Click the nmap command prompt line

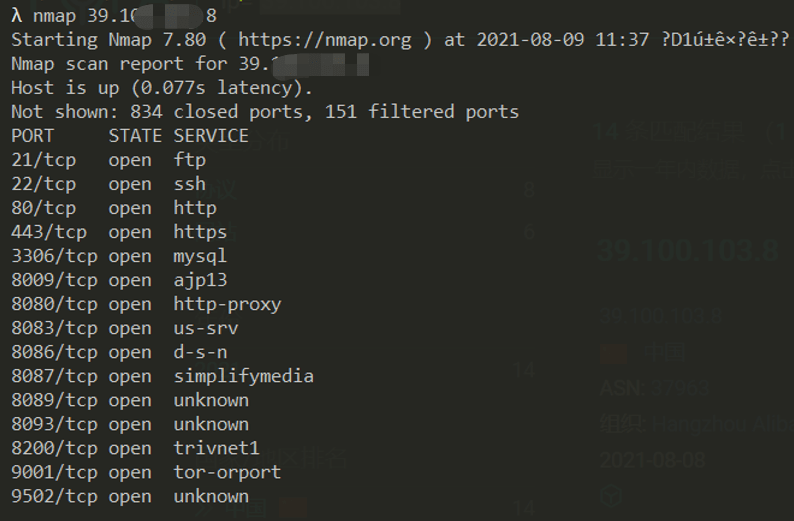tap(114, 16)
